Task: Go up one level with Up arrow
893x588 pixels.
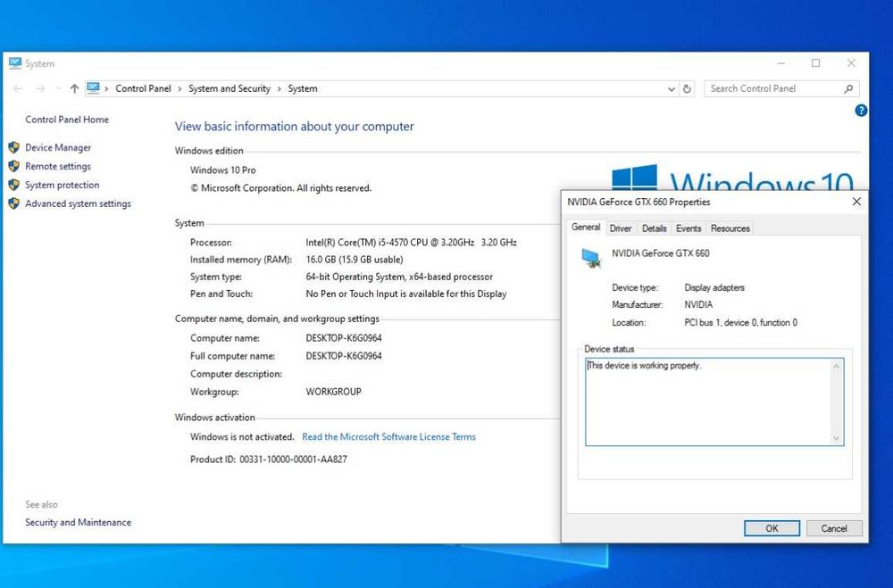Action: (x=74, y=89)
